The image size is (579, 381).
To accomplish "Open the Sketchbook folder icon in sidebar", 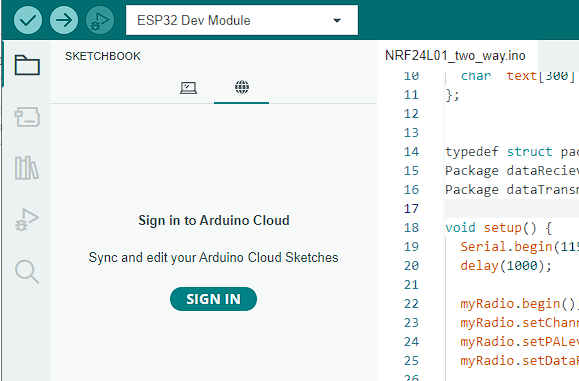I will tap(27, 65).
